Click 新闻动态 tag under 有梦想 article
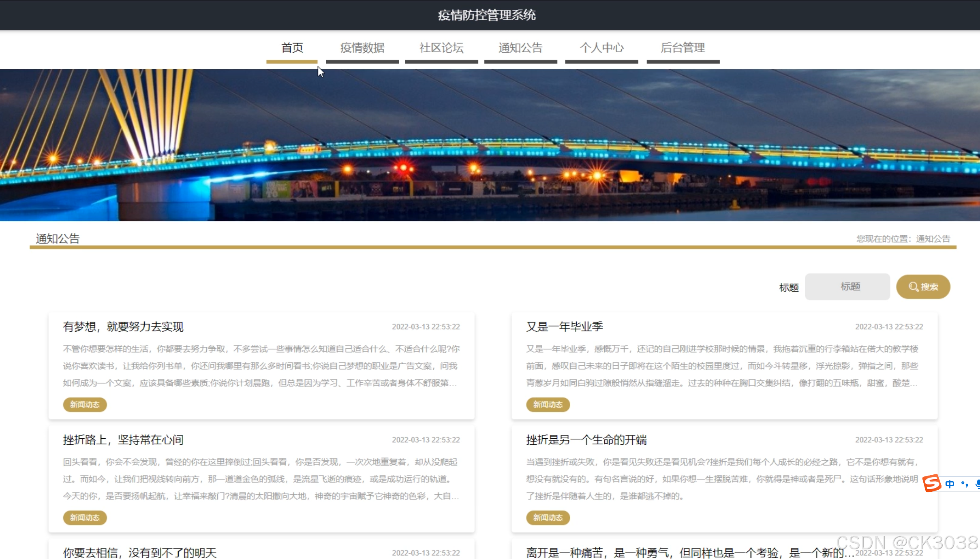 click(x=85, y=404)
